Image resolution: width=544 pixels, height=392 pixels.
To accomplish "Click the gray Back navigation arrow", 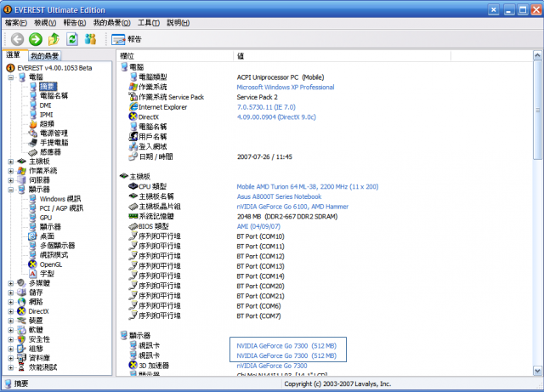I will [x=17, y=39].
